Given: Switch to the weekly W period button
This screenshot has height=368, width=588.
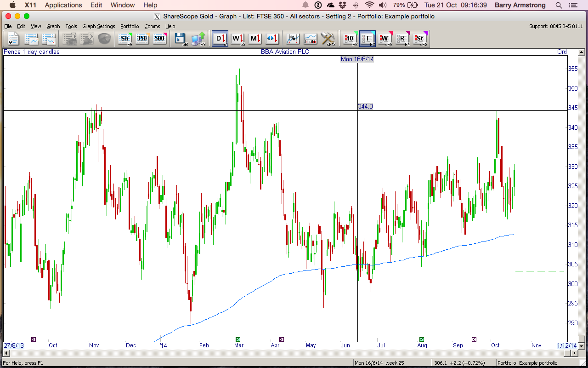Looking at the screenshot, I should [x=237, y=39].
